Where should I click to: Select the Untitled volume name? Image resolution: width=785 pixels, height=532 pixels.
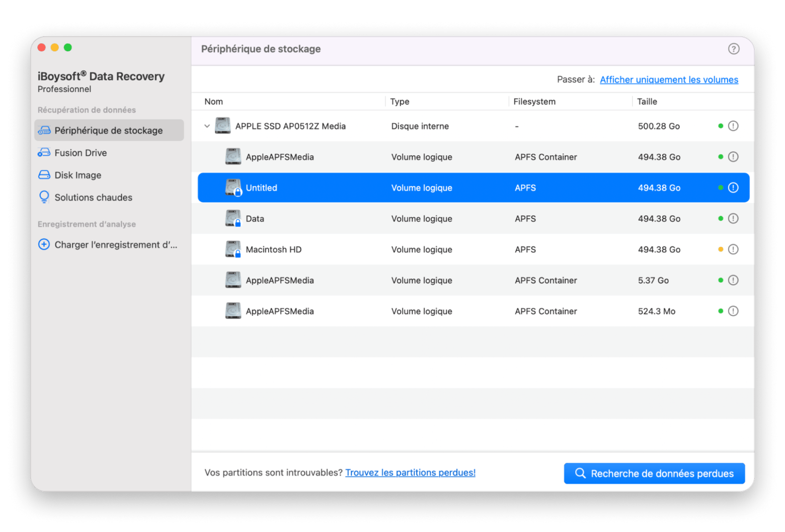[x=261, y=188]
